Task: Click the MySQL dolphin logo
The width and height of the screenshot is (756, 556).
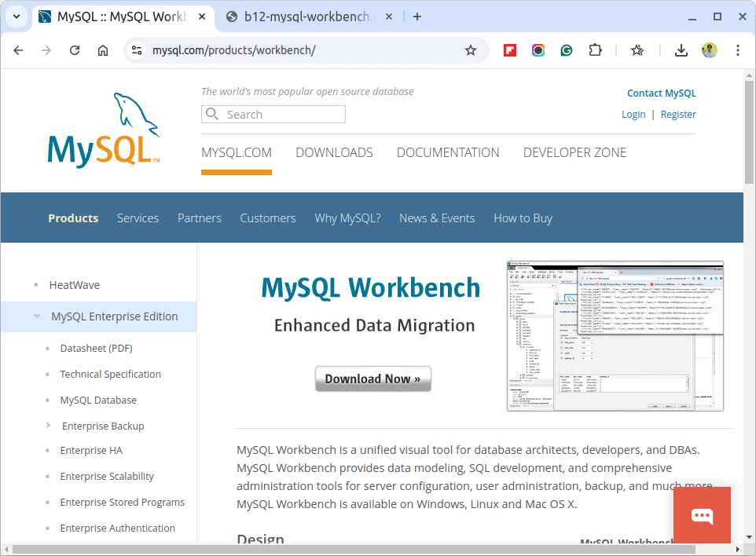Action: (104, 130)
